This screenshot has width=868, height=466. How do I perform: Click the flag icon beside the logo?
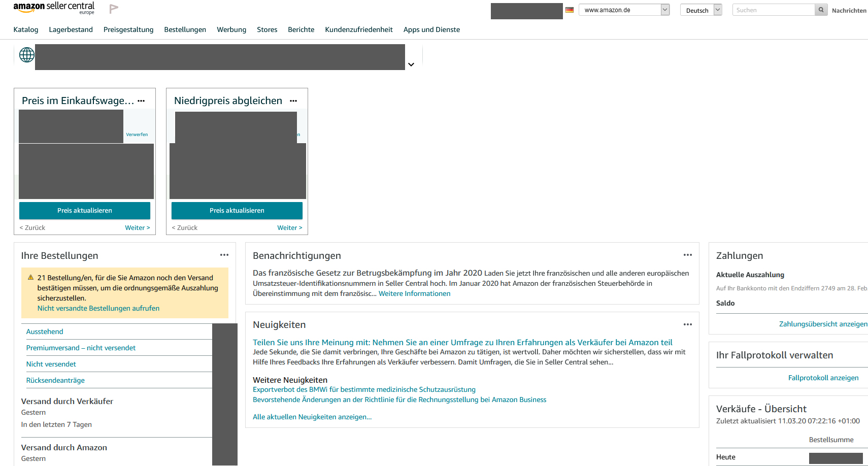[114, 8]
